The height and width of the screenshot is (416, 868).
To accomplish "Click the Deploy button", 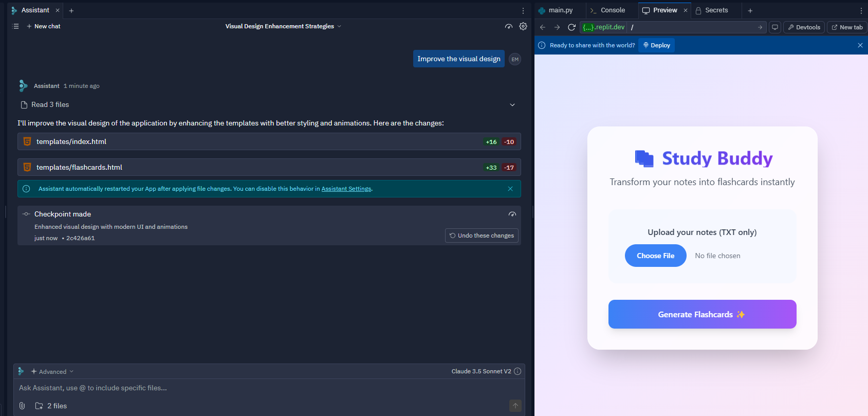I will (656, 45).
